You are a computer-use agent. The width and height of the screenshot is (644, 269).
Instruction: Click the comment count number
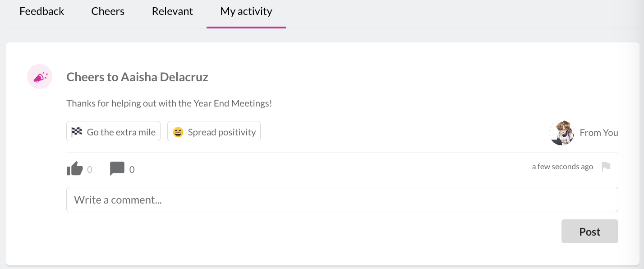pyautogui.click(x=132, y=170)
